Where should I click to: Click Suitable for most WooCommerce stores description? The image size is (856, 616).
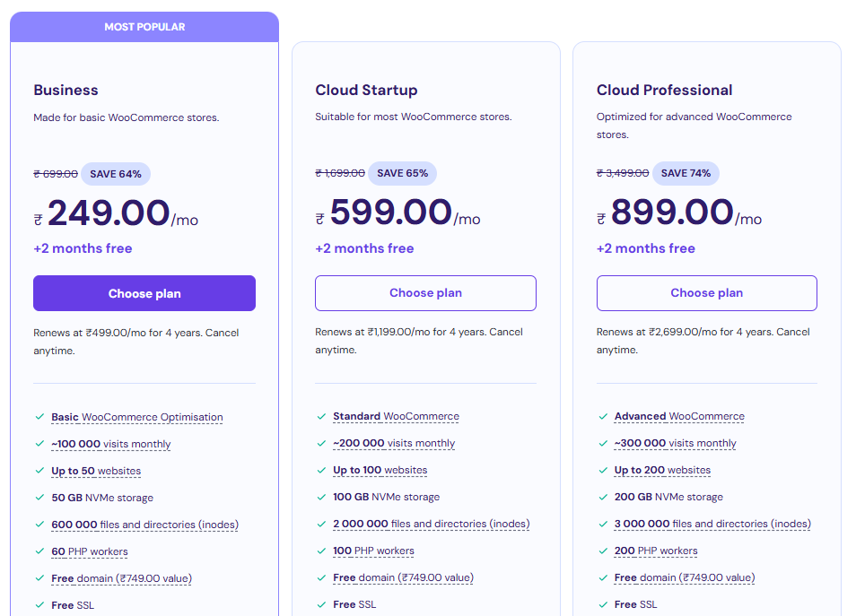(414, 117)
